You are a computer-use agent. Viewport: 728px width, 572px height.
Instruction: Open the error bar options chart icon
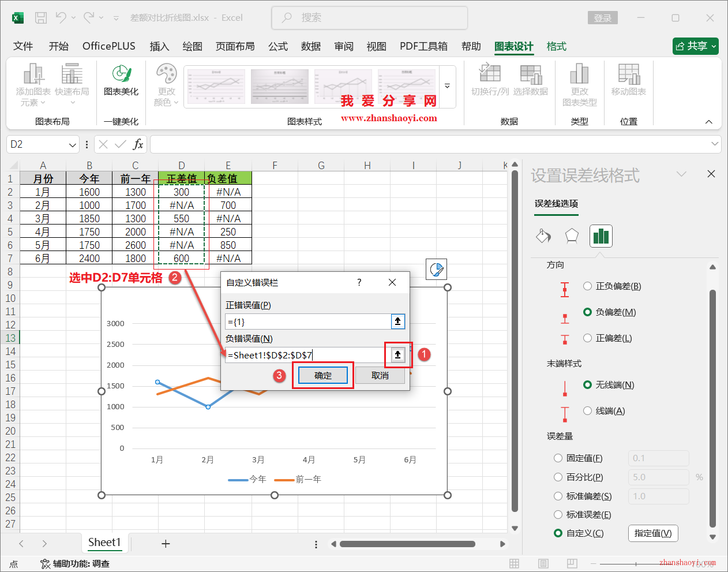(x=601, y=235)
